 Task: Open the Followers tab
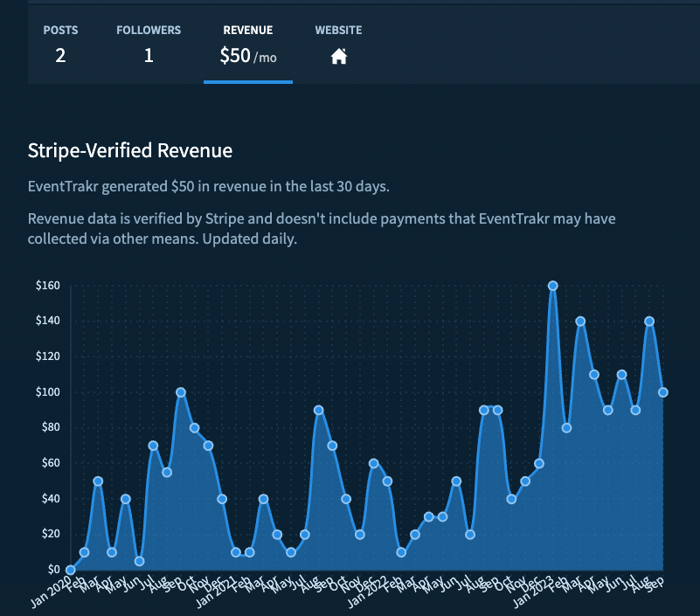pyautogui.click(x=149, y=45)
